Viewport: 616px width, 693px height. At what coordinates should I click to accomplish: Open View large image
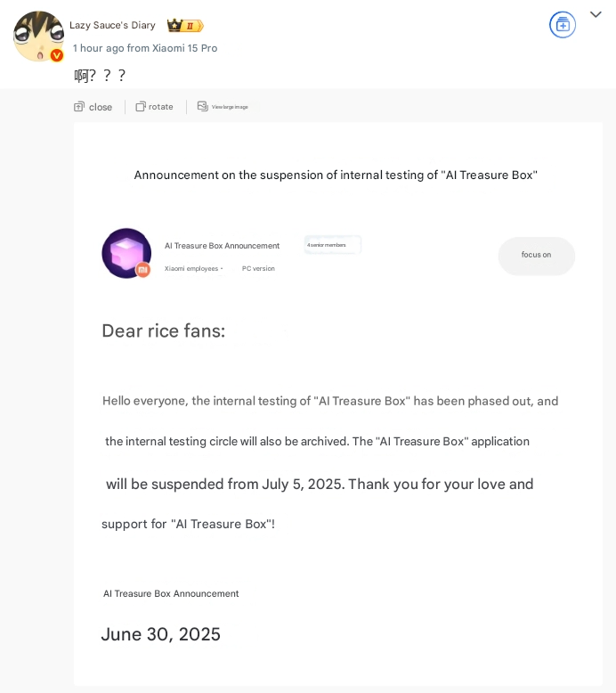[223, 107]
